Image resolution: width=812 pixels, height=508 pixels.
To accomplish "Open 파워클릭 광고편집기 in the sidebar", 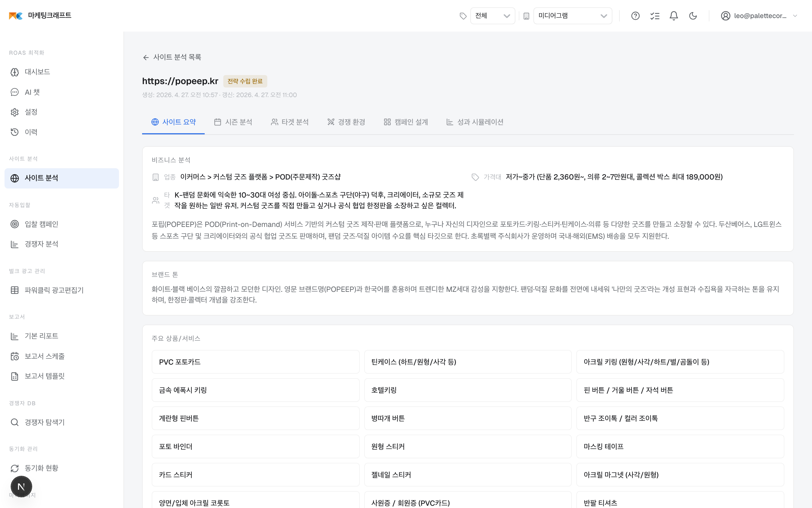I will coord(62,290).
